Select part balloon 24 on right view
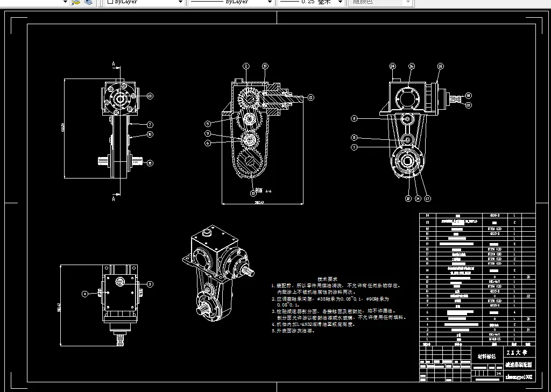The height and width of the screenshot is (392, 551). point(392,66)
